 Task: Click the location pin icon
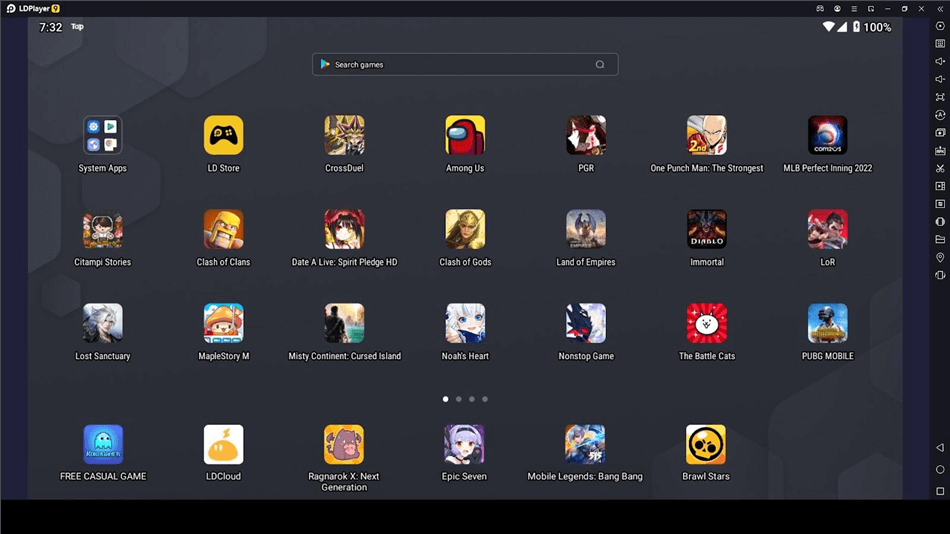click(940, 258)
